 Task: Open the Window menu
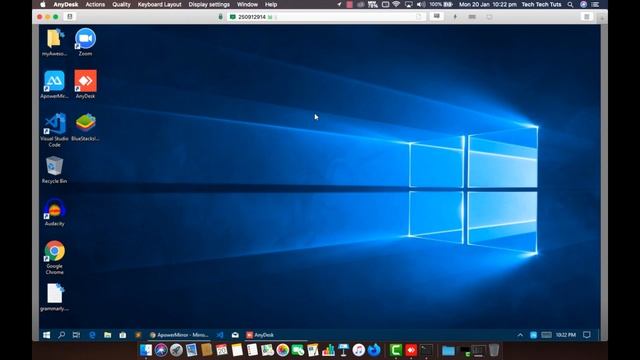[x=247, y=4]
